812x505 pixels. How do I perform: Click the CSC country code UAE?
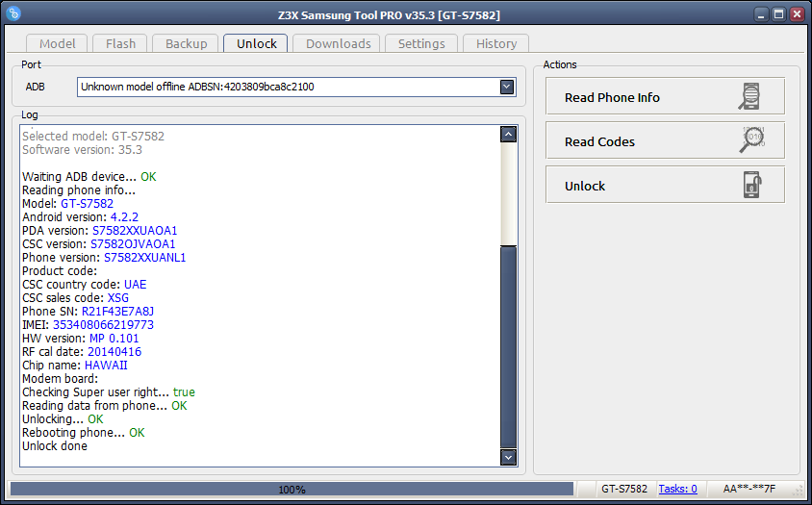[135, 285]
